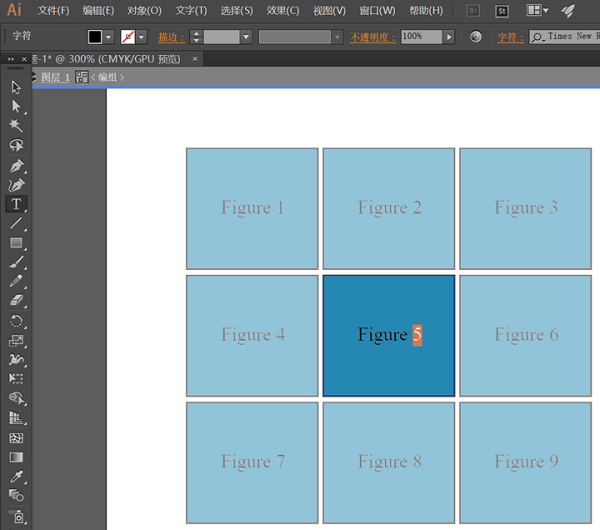600x530 pixels.
Task: Activate the Type tool
Action: 16,204
